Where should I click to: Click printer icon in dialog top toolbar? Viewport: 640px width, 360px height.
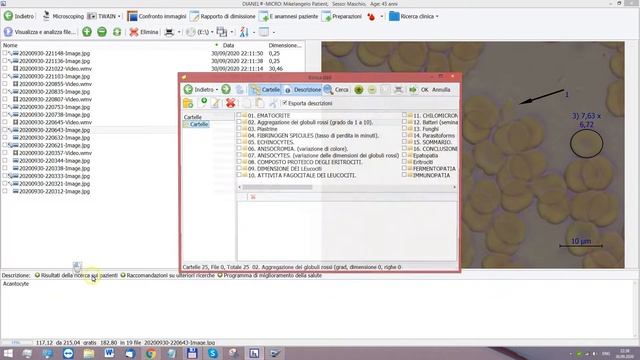(398, 89)
